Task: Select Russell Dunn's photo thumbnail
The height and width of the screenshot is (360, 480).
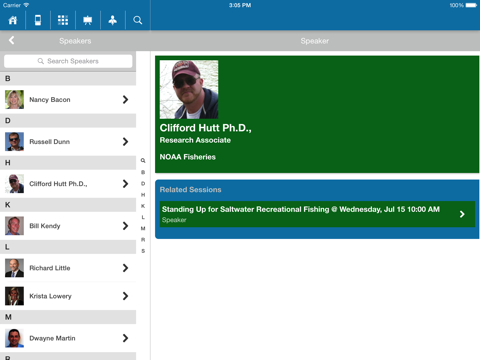Action: [x=14, y=142]
